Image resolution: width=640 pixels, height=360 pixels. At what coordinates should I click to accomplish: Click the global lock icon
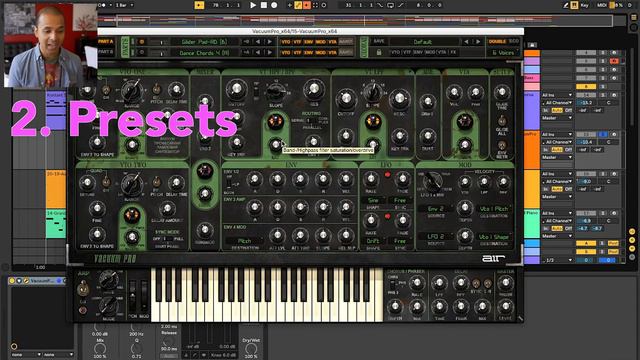click(x=379, y=52)
